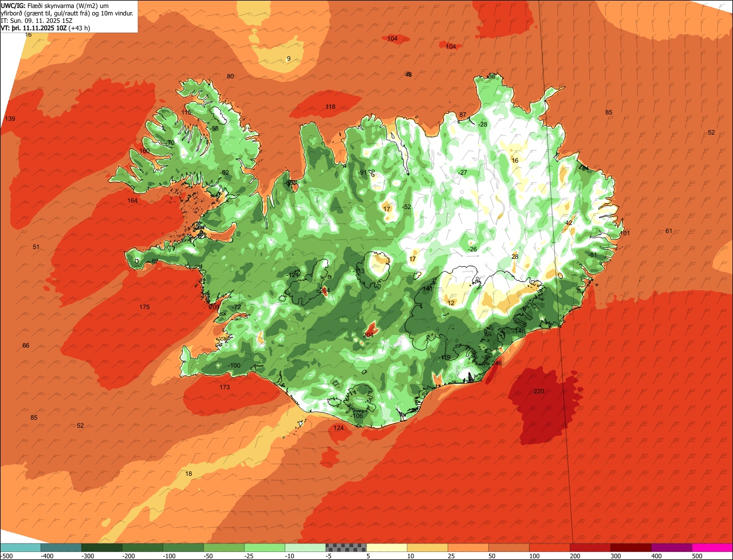This screenshot has width=733, height=560.
Task: Click the legend swatch between 400 and 500
Action: (x=672, y=547)
